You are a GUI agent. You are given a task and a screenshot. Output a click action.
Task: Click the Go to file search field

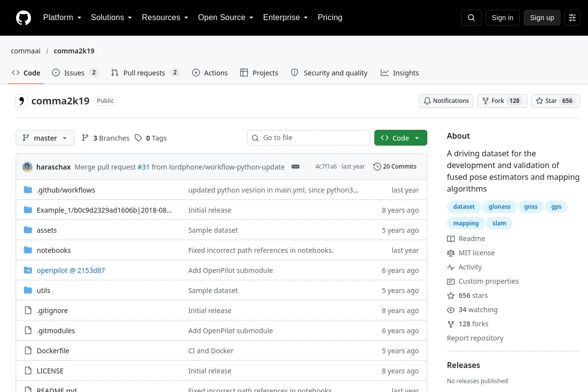pos(309,138)
